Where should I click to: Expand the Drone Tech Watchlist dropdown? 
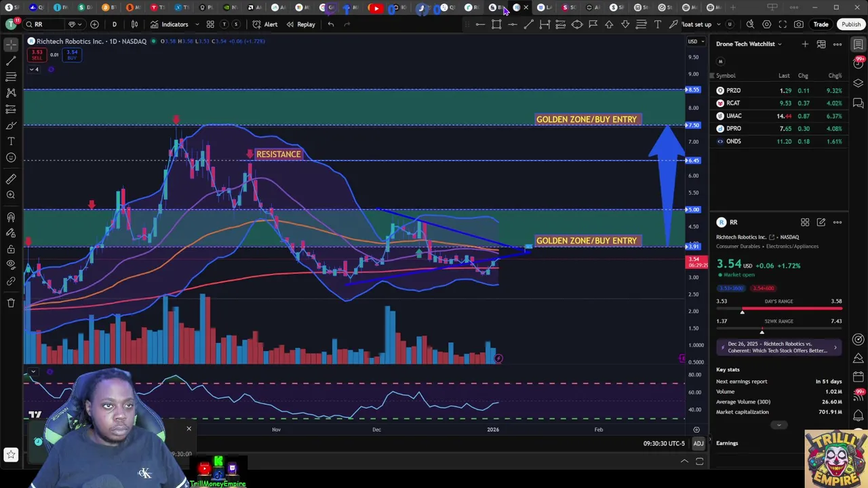749,44
